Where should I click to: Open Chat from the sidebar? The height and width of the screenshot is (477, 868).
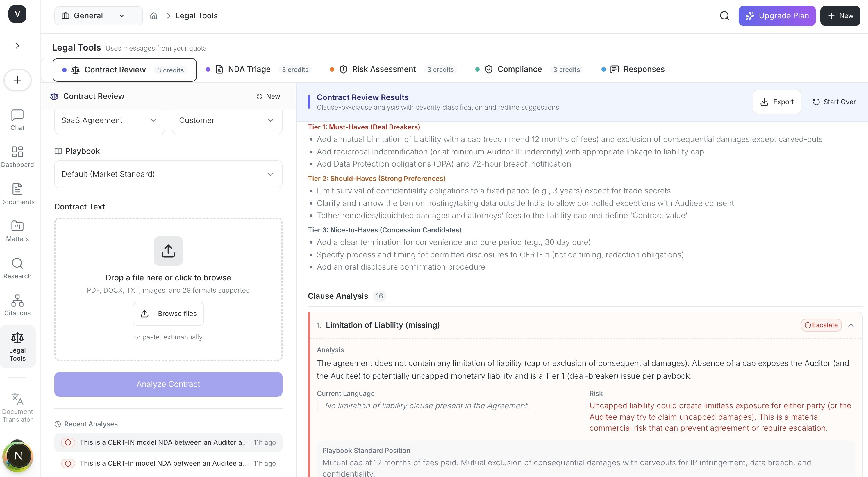[x=17, y=120]
